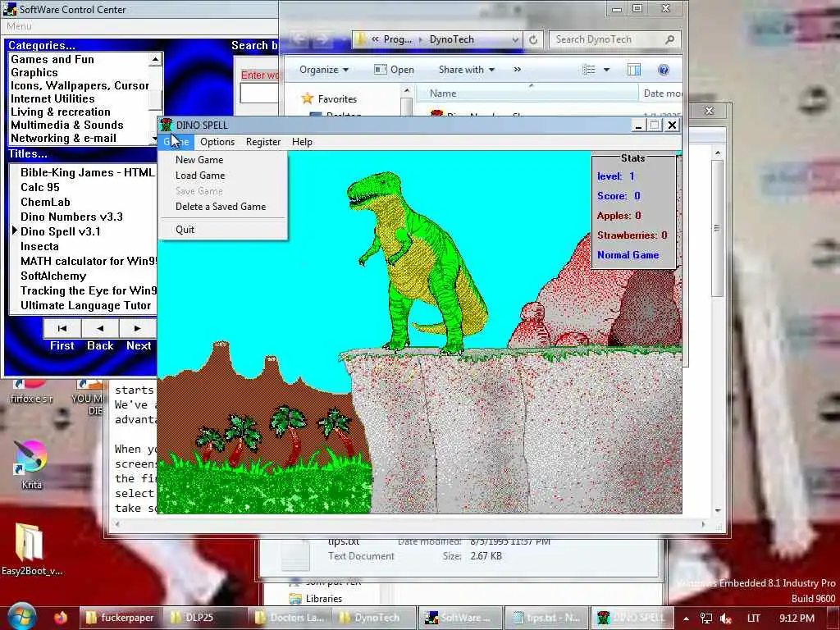
Task: Click the volume tray icon
Action: coord(727,619)
